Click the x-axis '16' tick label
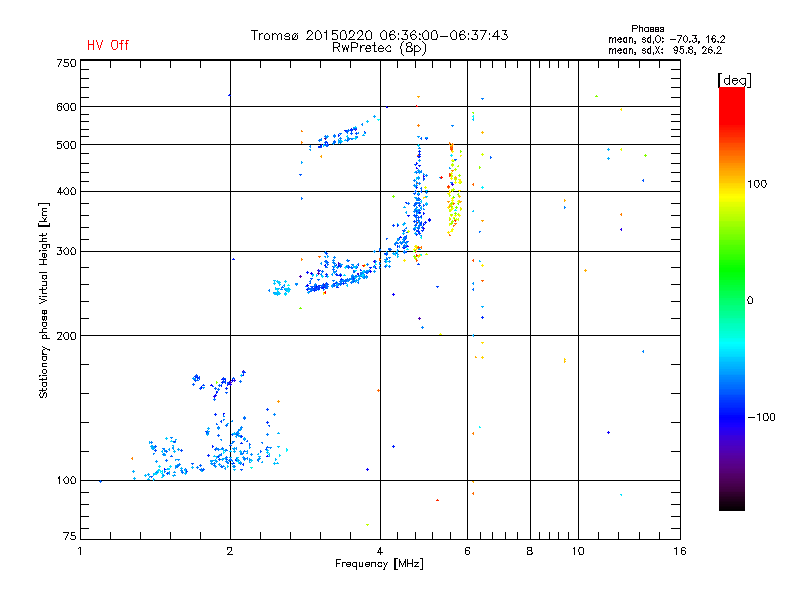The image size is (800, 600). 680,551
